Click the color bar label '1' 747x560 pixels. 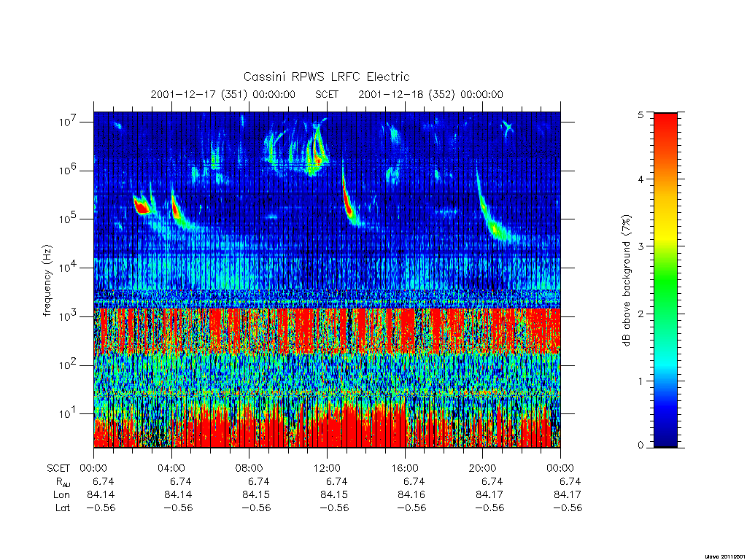tap(640, 381)
